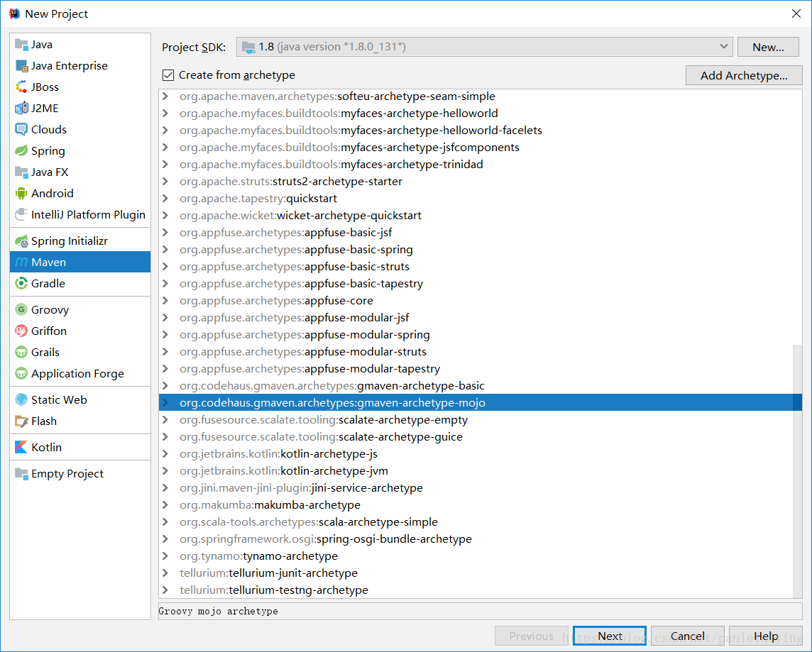Click the Next button
812x652 pixels.
click(x=610, y=636)
